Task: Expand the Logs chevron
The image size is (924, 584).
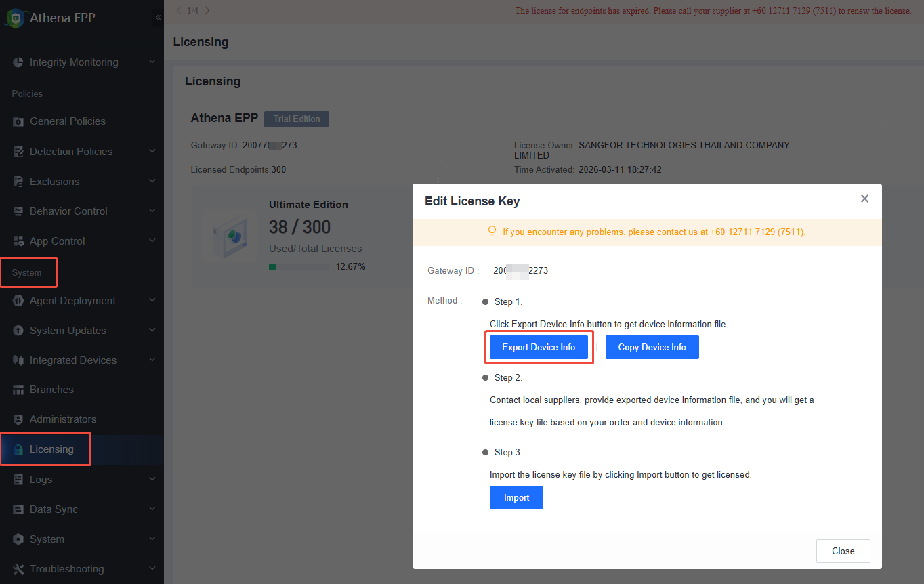Action: click(x=152, y=479)
